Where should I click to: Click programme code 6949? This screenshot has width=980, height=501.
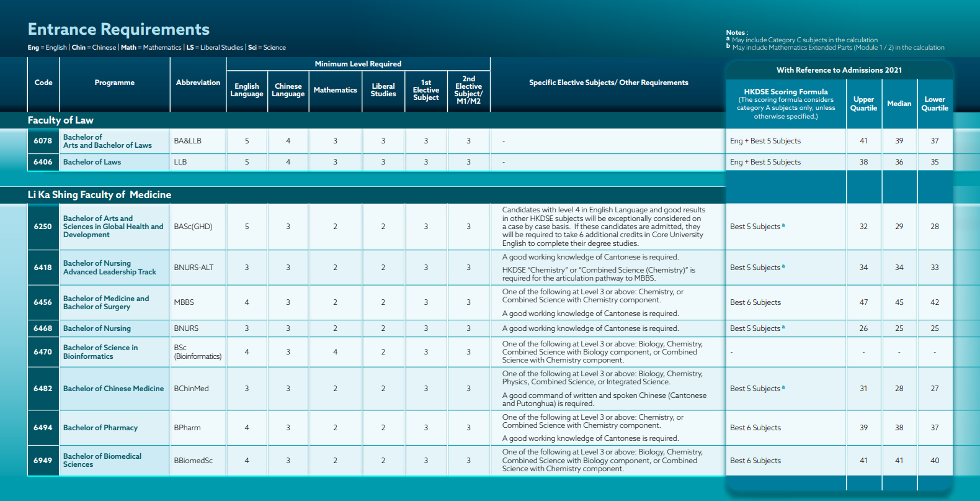click(x=43, y=461)
